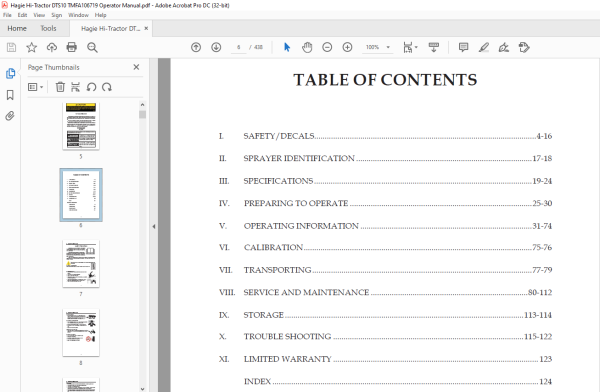The height and width of the screenshot is (392, 600).
Task: Open Bookmarks panel in sidebar
Action: 10,95
